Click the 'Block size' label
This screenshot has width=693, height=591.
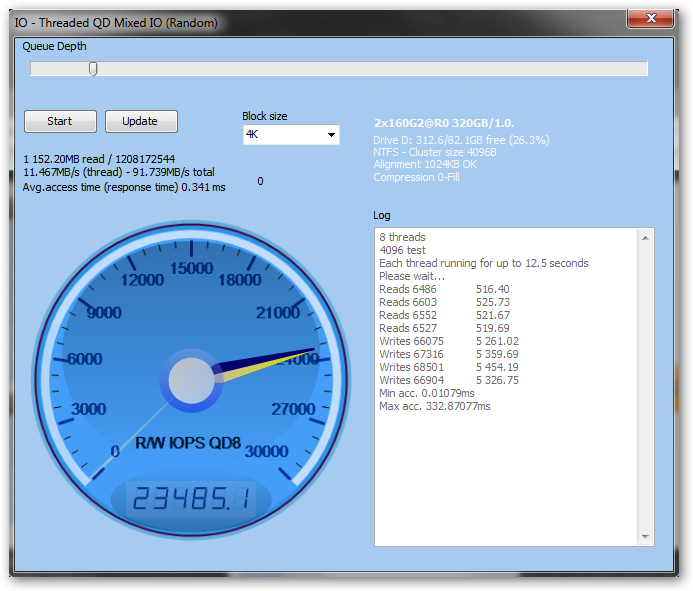pos(265,116)
